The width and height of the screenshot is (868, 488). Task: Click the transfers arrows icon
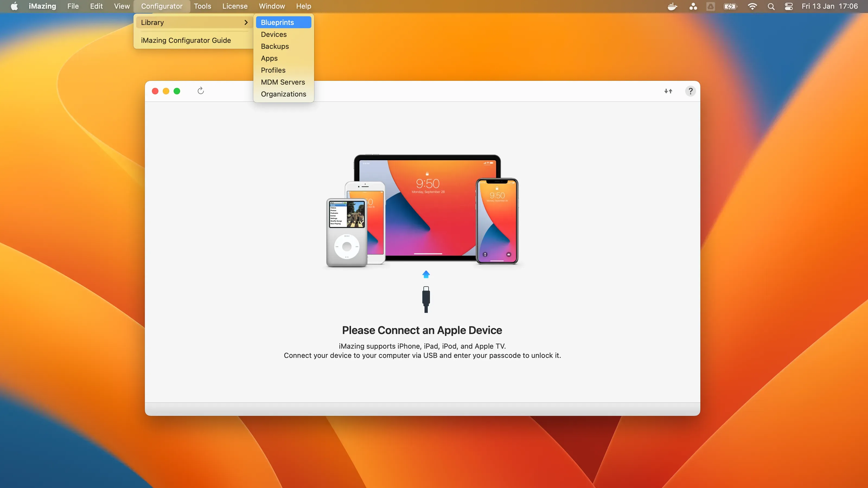point(668,91)
